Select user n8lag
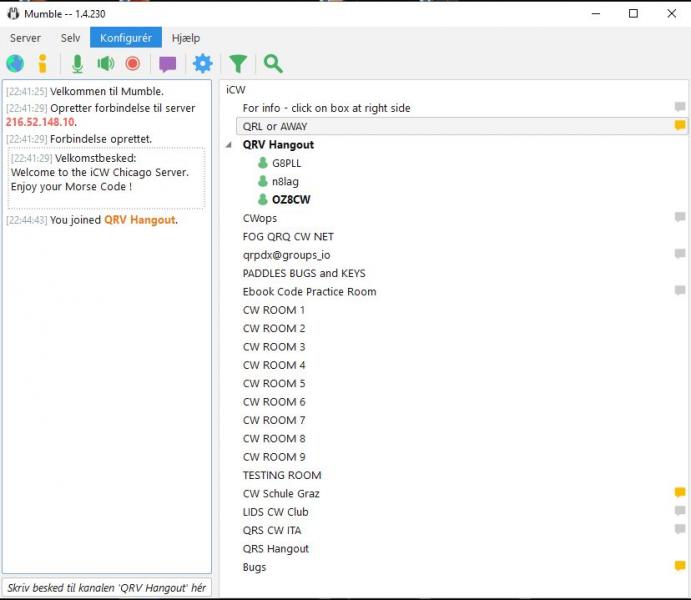 [x=285, y=181]
